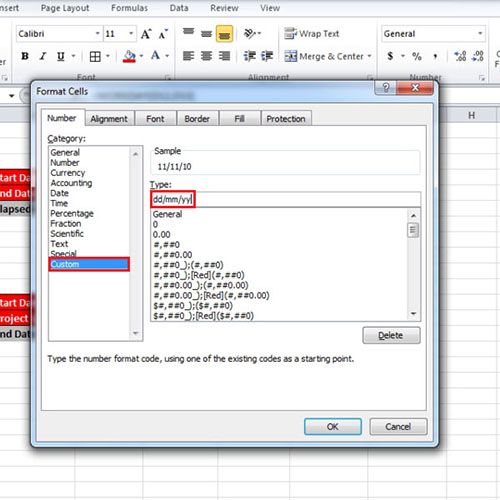500x500 pixels.
Task: Open Review ribbon tab
Action: coord(224,8)
